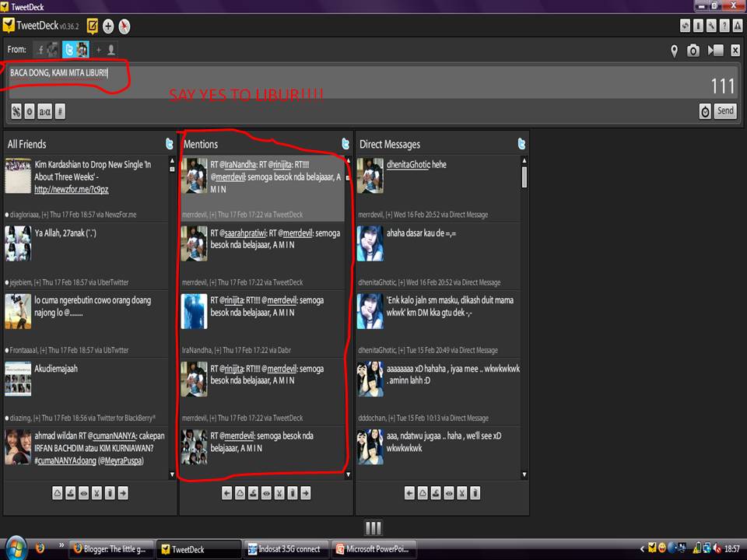This screenshot has height=560, width=747.
Task: Click Direct Messages scroll down arrow
Action: coord(524,474)
